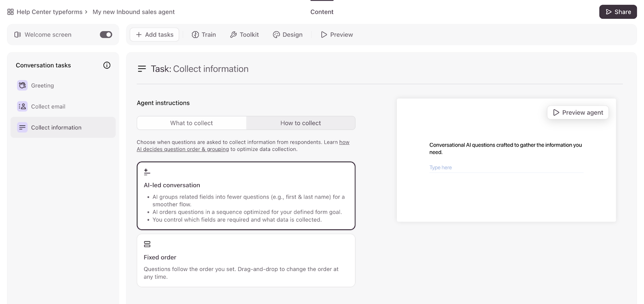Click the Conversation tasks info icon
This screenshot has height=304, width=644.
(x=107, y=65)
